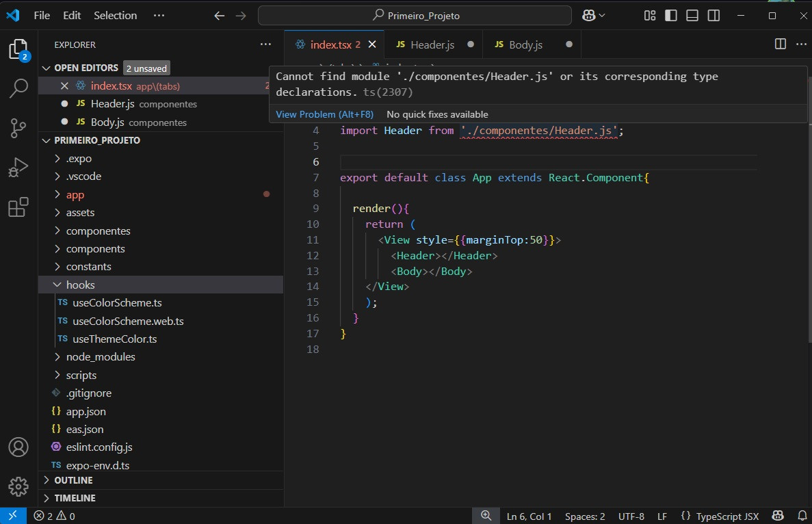812x524 pixels.
Task: Switch to the Header.js tab
Action: pos(434,44)
